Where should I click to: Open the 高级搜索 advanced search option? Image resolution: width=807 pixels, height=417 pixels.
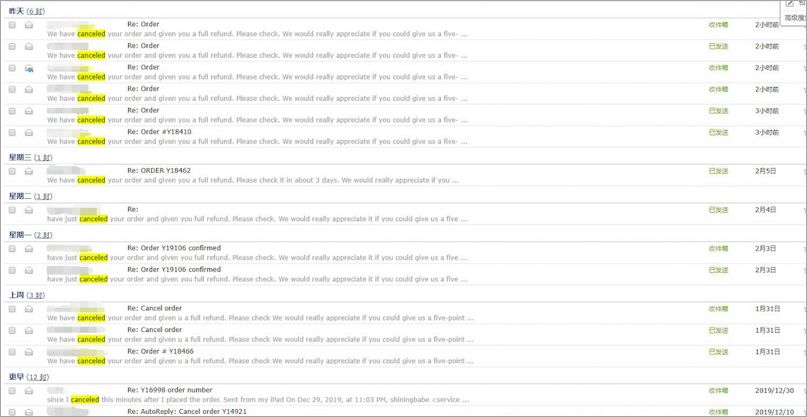794,18
